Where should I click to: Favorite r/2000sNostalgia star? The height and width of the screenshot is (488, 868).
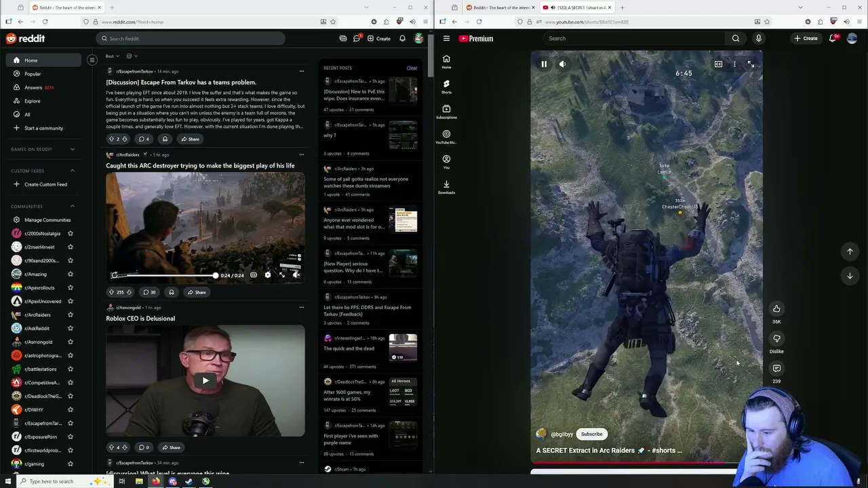point(71,233)
